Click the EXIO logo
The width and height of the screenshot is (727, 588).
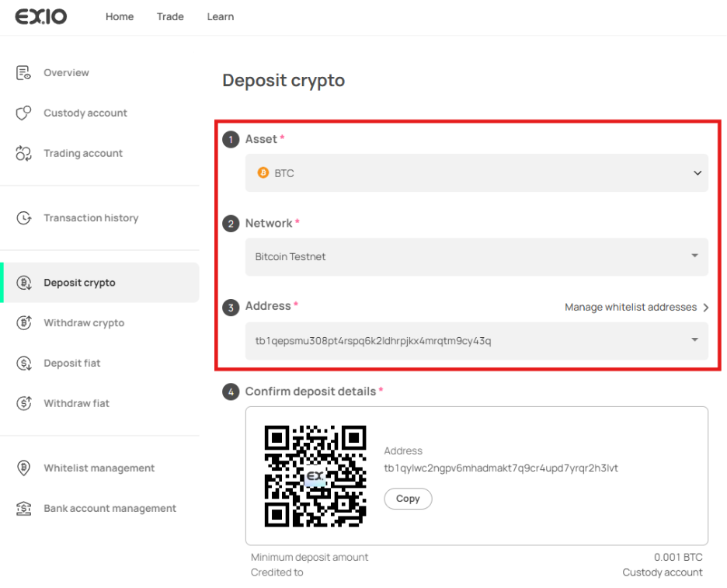(41, 16)
